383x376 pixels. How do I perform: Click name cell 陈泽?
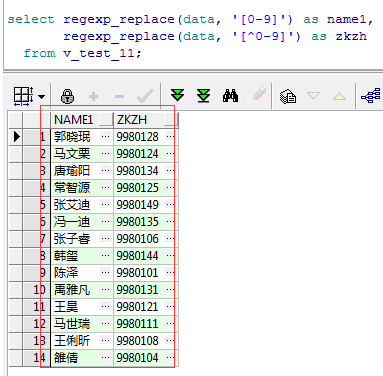coord(66,273)
